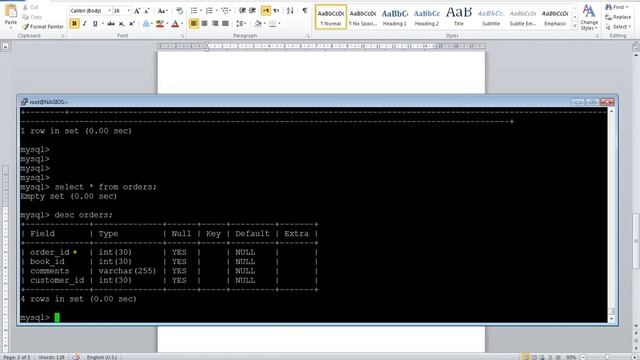Screen dimensions: 640x360
Task: Click the PuTTY terminal title bar icon
Action: pyautogui.click(x=24, y=102)
